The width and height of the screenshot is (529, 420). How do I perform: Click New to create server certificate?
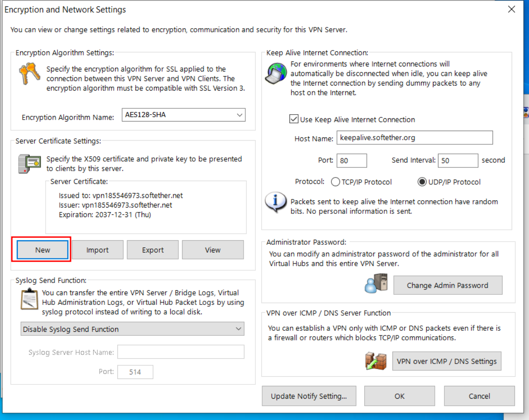42,250
